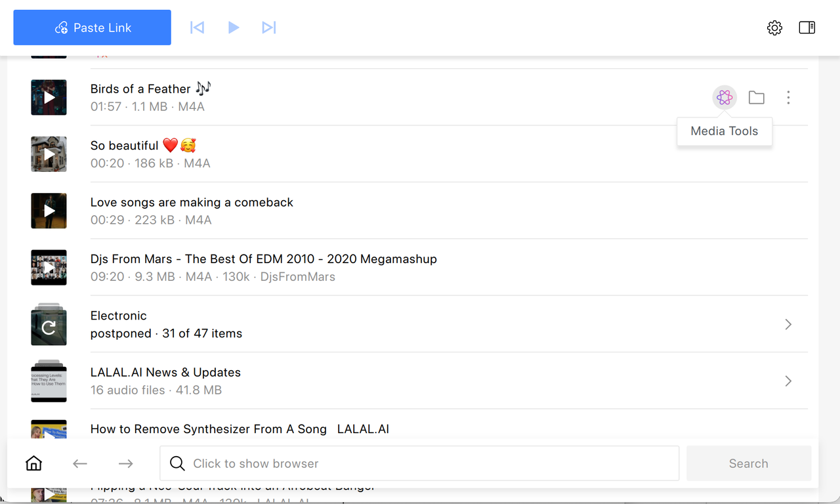Click the Search button
The width and height of the screenshot is (840, 504).
click(x=749, y=463)
